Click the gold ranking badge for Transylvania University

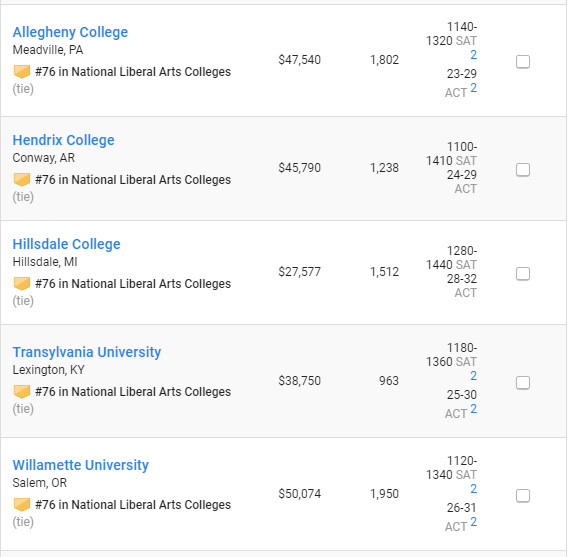(x=22, y=392)
